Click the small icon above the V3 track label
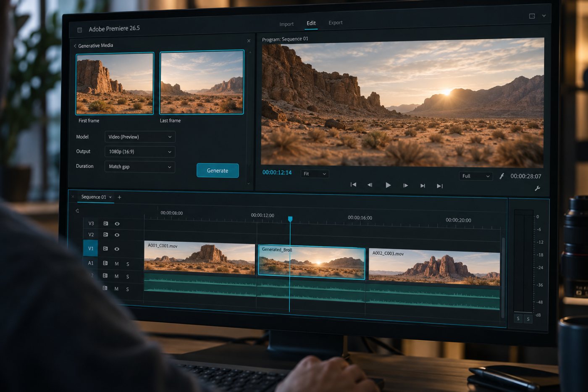The width and height of the screenshot is (588, 392). pos(77,211)
